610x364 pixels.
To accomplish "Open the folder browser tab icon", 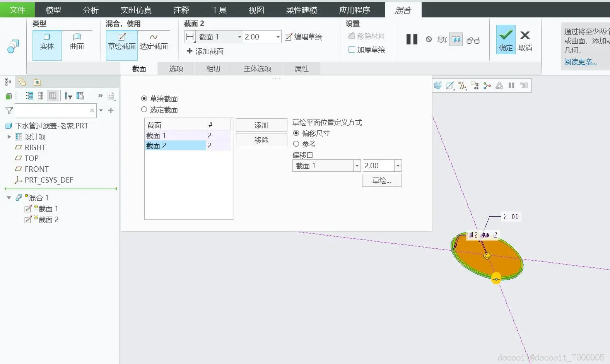I will tap(22, 82).
